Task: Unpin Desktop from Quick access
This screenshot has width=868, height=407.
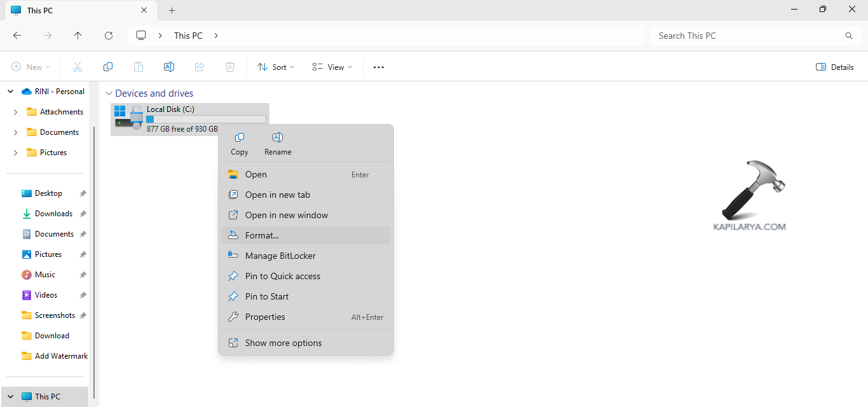Action: click(83, 193)
